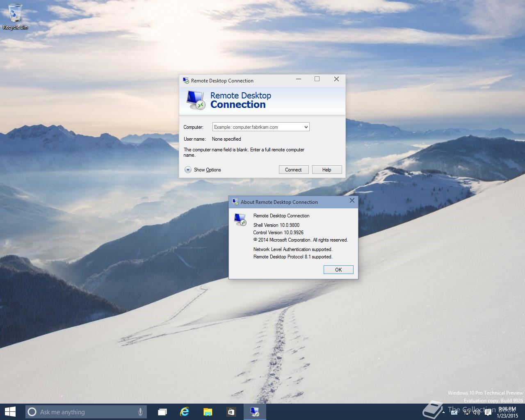Image resolution: width=525 pixels, height=420 pixels.
Task: Open the network icon in system tray
Action: (x=467, y=412)
